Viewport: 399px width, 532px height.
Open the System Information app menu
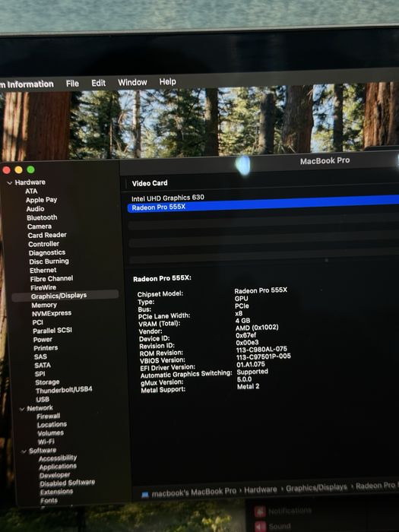[27, 84]
